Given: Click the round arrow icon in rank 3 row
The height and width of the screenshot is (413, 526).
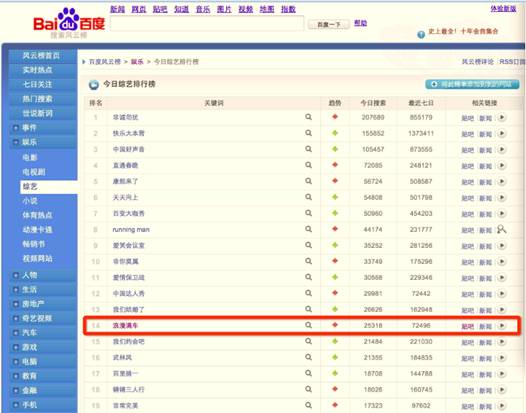Looking at the screenshot, I should [502, 149].
